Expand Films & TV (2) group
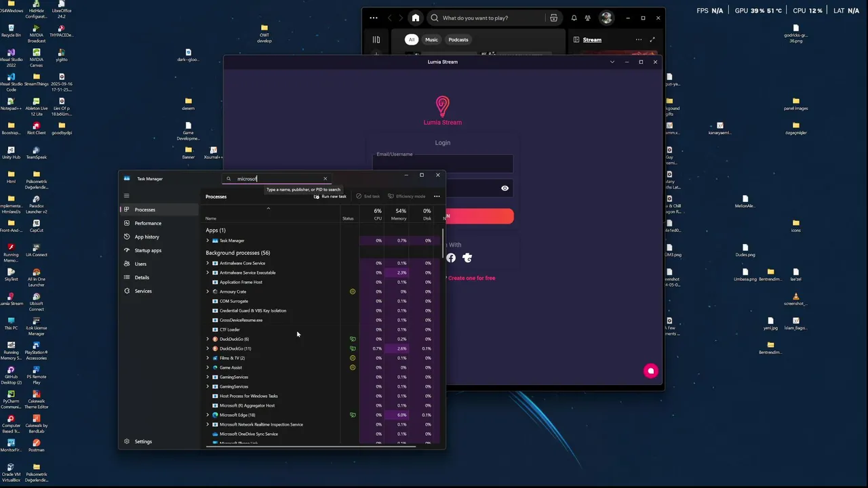The width and height of the screenshot is (868, 488). tap(208, 358)
